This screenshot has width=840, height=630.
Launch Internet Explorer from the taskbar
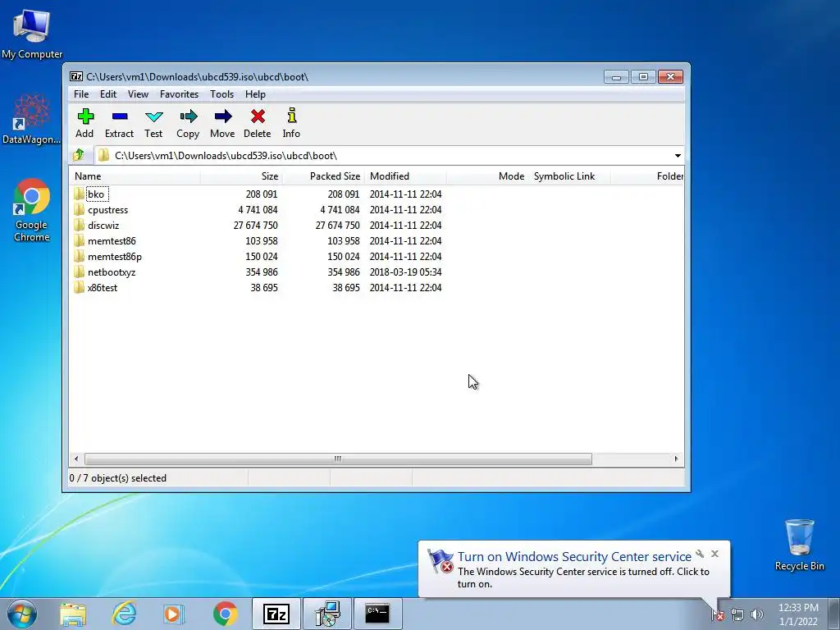point(124,614)
